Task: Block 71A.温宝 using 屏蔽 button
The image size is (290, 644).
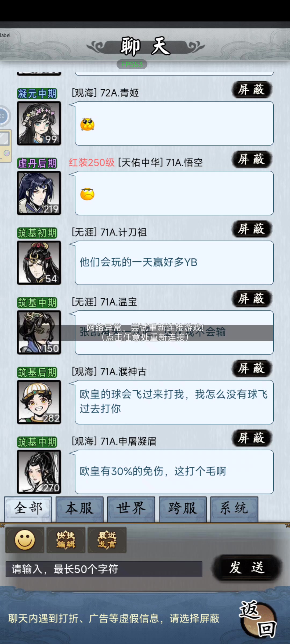Action: pos(252,299)
